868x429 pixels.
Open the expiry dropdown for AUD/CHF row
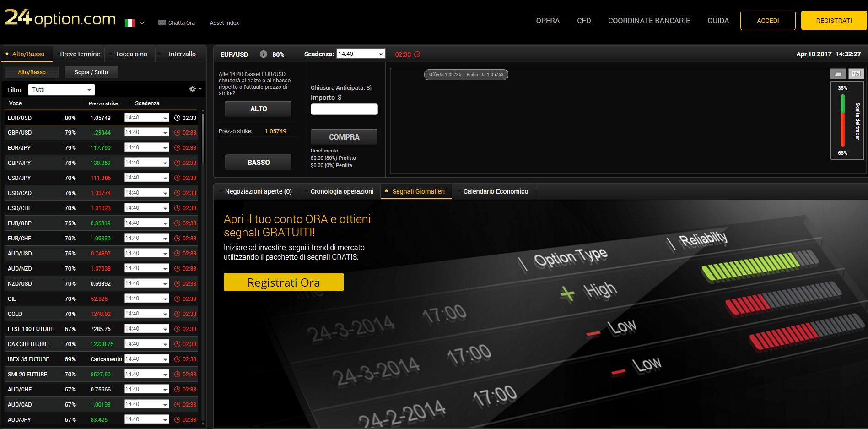(147, 389)
